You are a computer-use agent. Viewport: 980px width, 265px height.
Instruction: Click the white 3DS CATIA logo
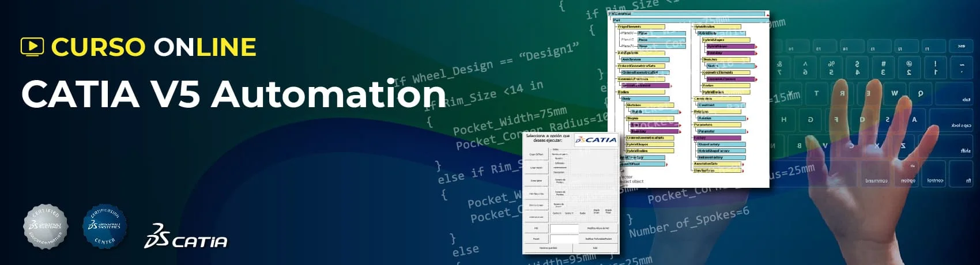pyautogui.click(x=186, y=236)
